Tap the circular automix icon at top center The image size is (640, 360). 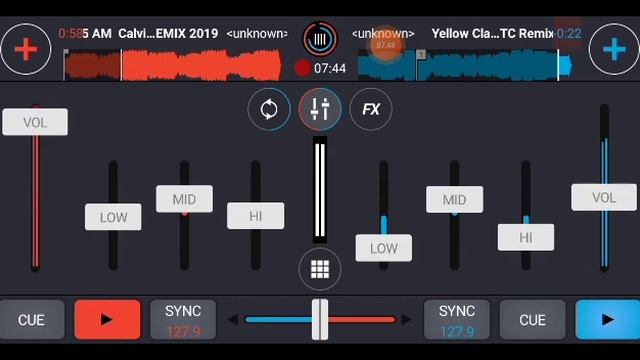point(320,39)
